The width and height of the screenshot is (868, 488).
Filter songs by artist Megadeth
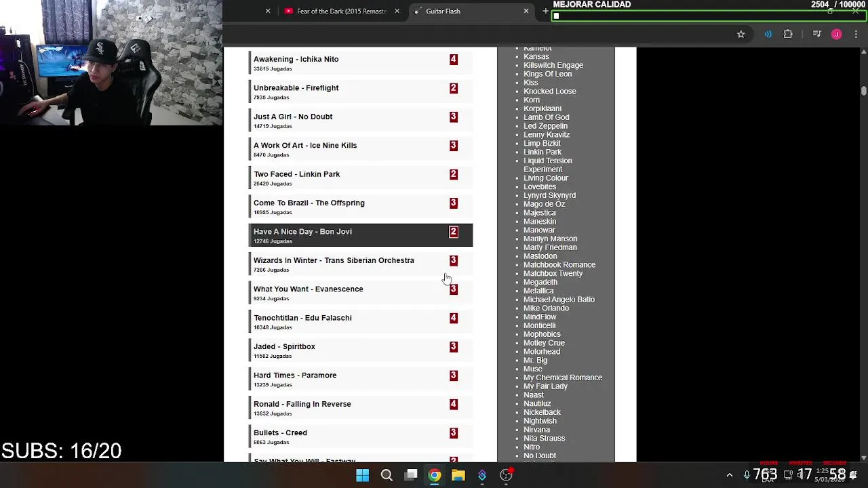point(540,282)
